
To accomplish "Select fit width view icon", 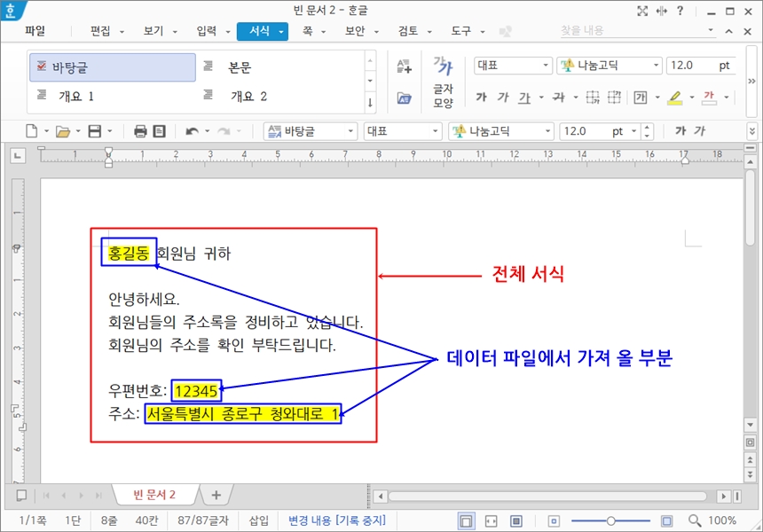I will tap(491, 521).
